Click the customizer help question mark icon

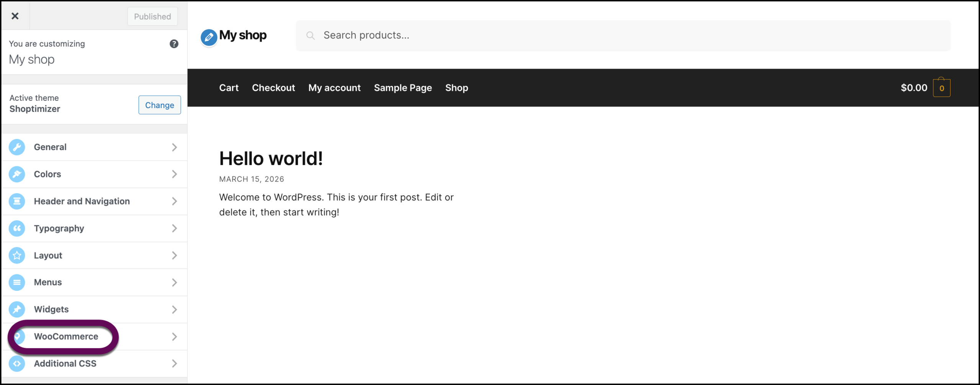173,44
